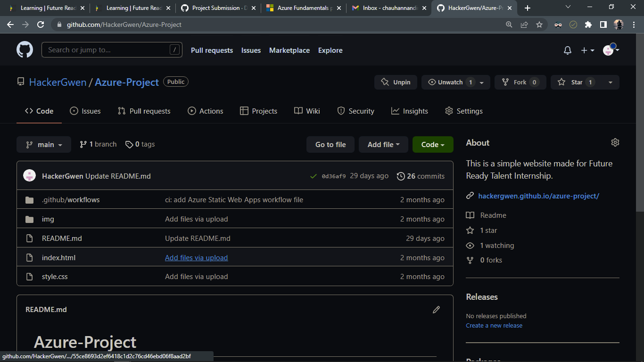
Task: Open Chrome tab search chevron
Action: click(568, 7)
